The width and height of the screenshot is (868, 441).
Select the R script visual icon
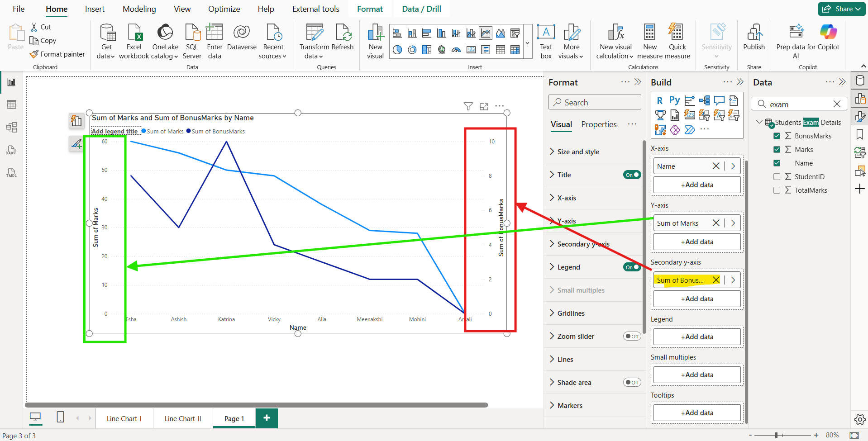pyautogui.click(x=660, y=100)
